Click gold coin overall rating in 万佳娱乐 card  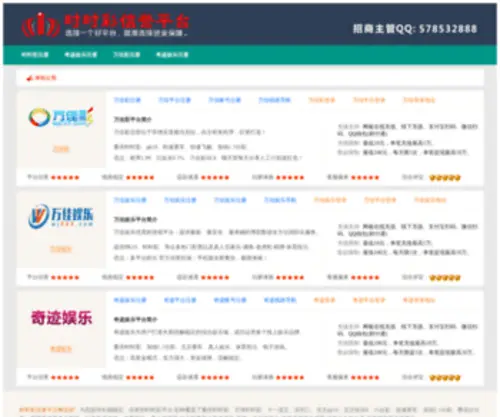[x=445, y=278]
